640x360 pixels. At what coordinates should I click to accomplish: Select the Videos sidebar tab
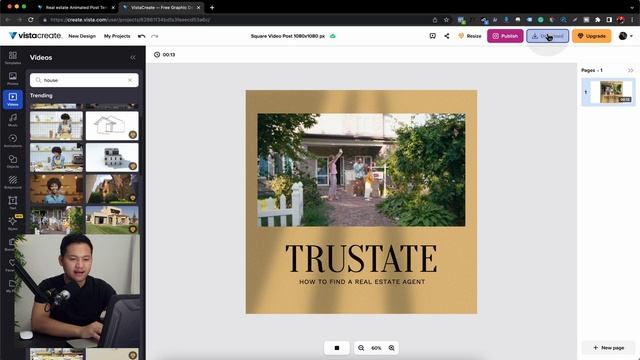pos(13,99)
